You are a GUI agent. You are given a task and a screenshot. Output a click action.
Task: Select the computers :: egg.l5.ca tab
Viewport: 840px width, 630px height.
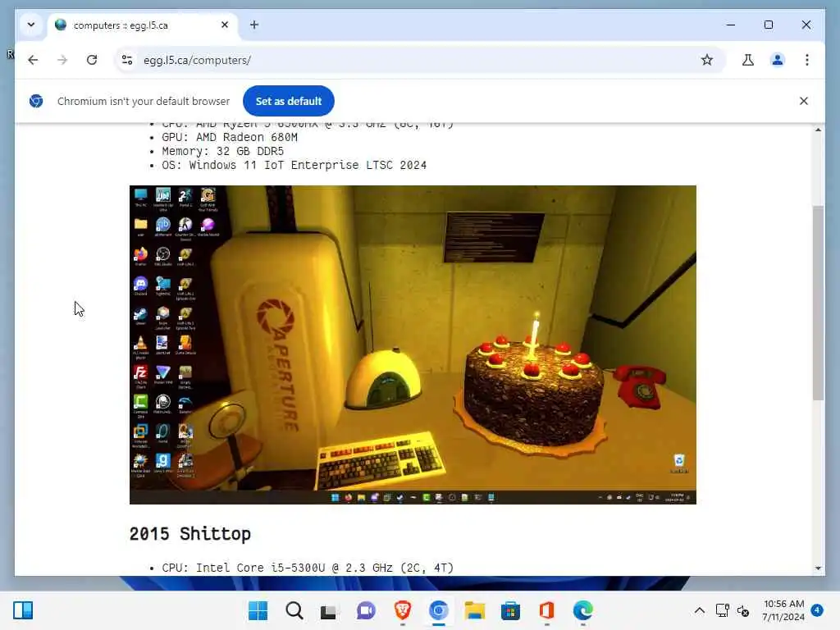(x=143, y=25)
